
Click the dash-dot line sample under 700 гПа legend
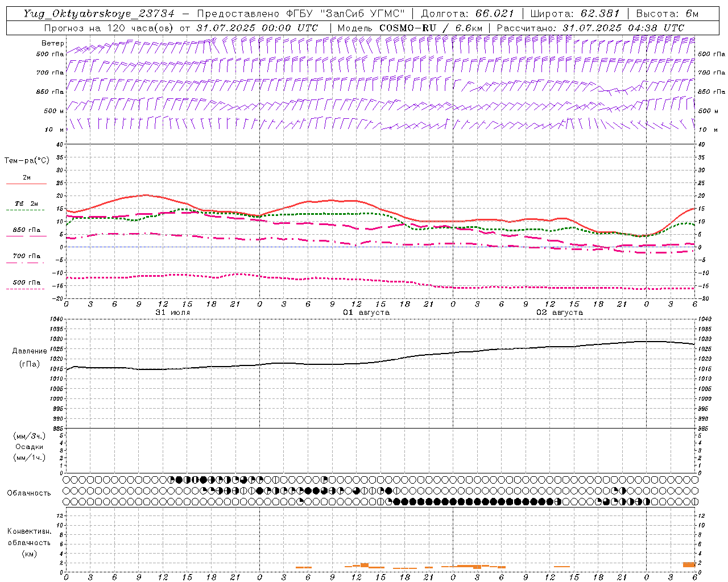[26, 263]
